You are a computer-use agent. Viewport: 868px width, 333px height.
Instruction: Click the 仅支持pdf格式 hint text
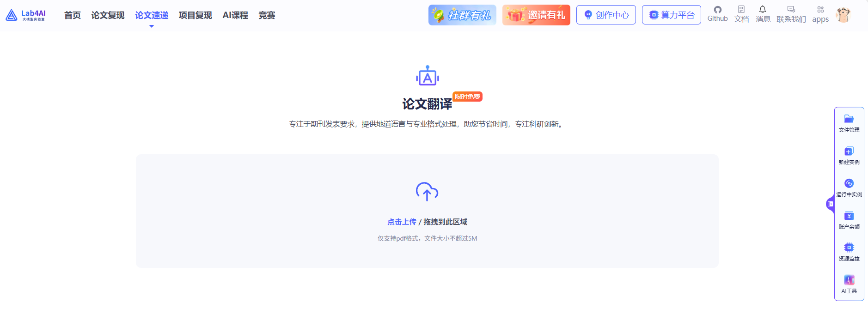pyautogui.click(x=427, y=238)
